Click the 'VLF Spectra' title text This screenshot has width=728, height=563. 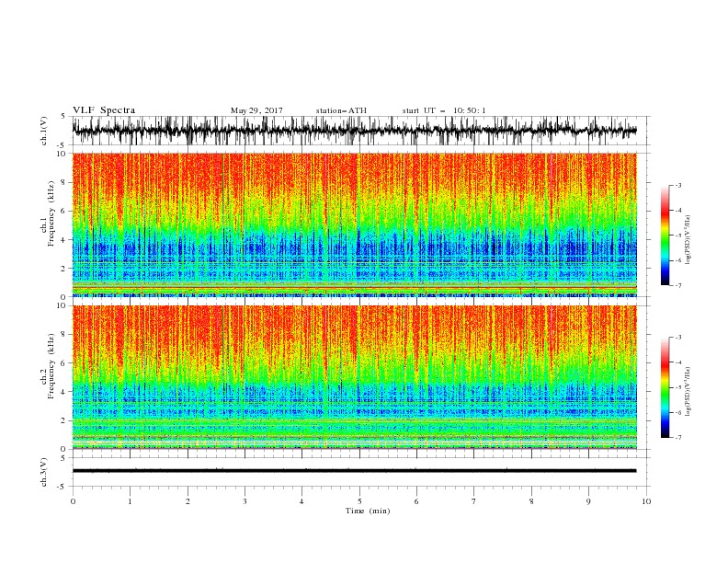pos(104,110)
